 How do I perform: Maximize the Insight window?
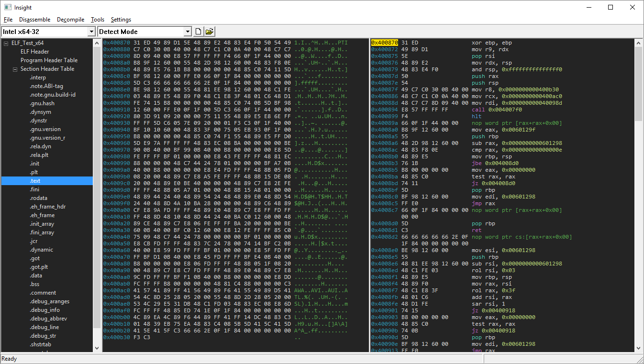[611, 7]
